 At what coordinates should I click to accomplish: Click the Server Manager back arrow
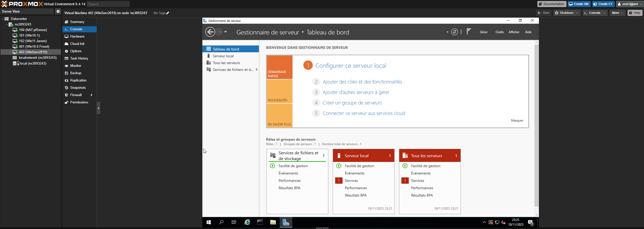pos(210,32)
